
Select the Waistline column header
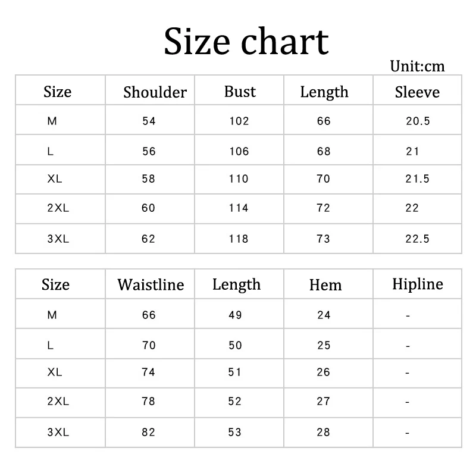pyautogui.click(x=151, y=284)
